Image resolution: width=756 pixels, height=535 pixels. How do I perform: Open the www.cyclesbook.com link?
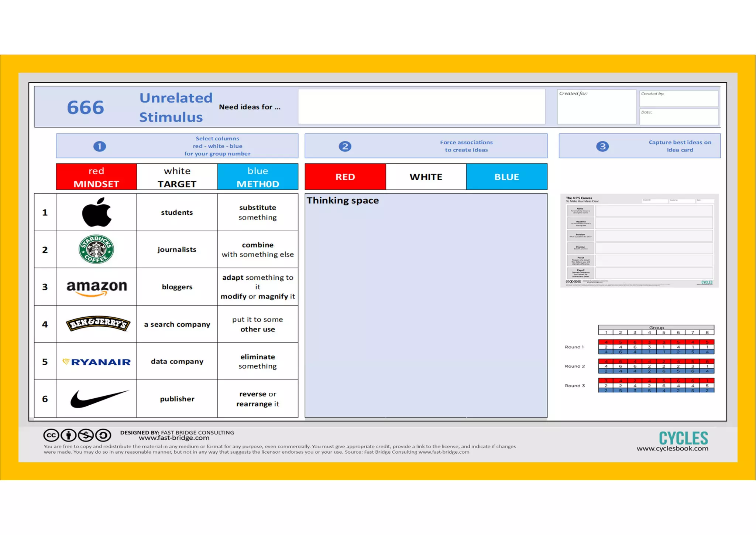click(672, 449)
